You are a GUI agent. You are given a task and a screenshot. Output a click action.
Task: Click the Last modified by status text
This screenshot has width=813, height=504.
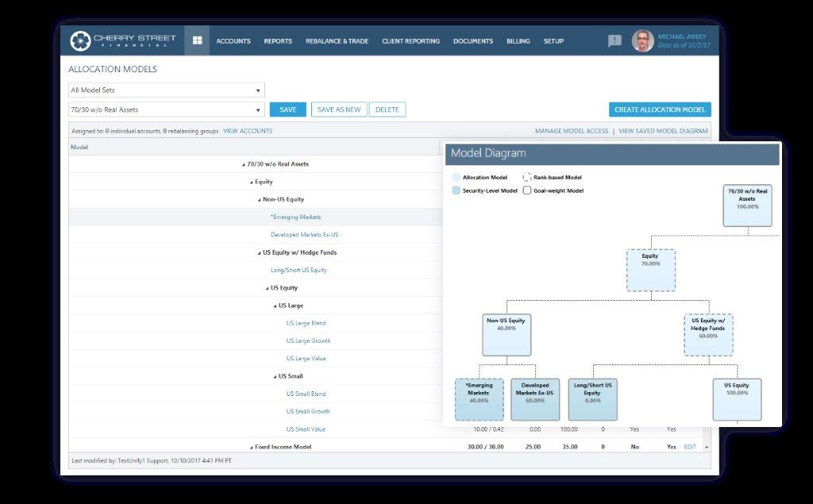coord(152,460)
